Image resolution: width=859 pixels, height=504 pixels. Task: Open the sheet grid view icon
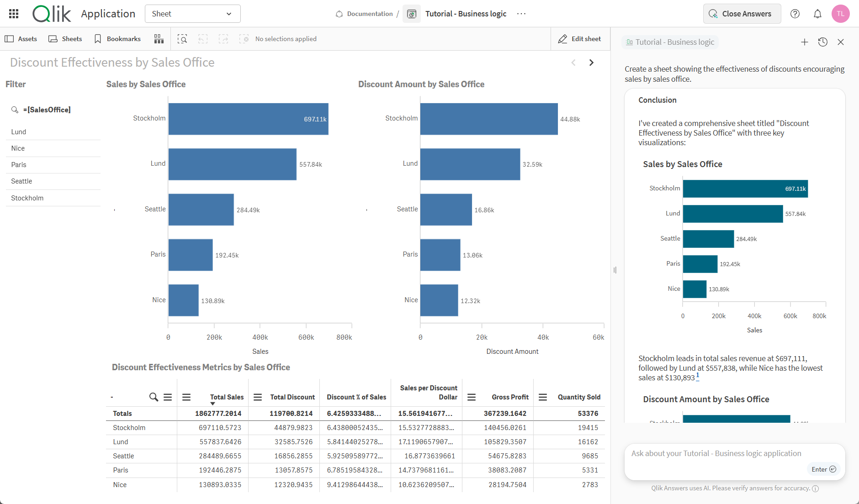point(159,39)
